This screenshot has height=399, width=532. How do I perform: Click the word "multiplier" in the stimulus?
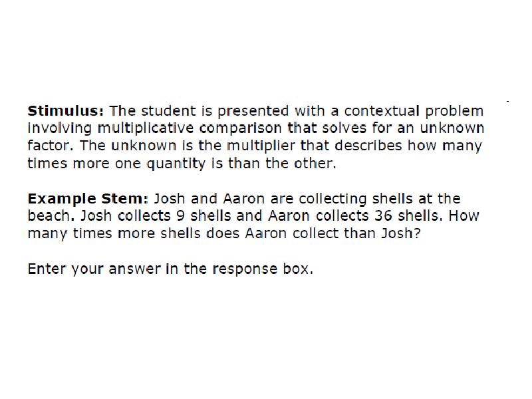[x=261, y=146]
